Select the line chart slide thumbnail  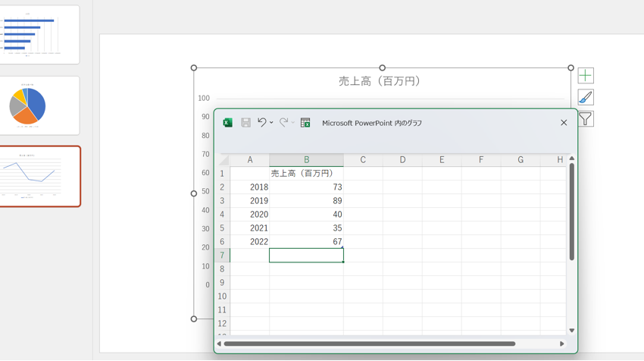click(x=39, y=177)
